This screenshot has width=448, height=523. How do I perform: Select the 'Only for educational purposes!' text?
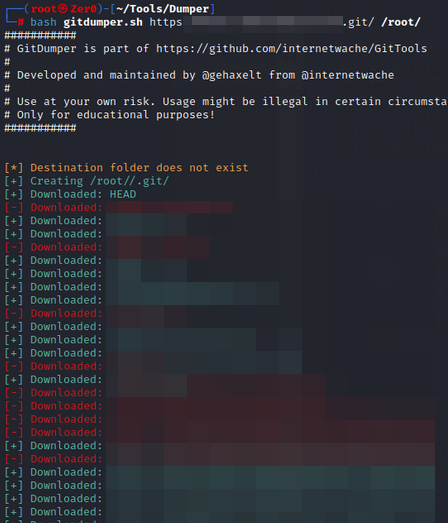click(116, 115)
